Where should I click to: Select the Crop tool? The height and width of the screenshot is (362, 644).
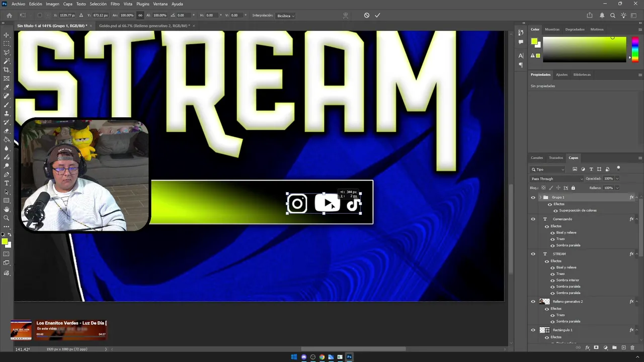[x=7, y=69]
